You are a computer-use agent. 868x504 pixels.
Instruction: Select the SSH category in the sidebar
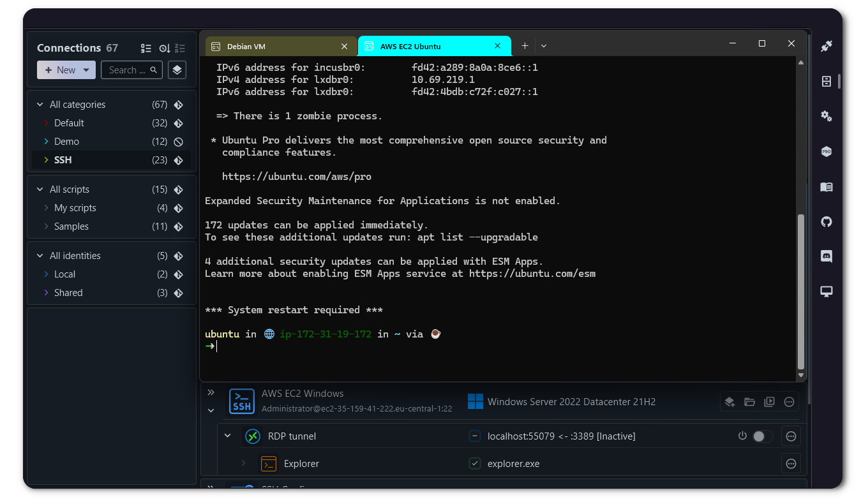click(63, 160)
